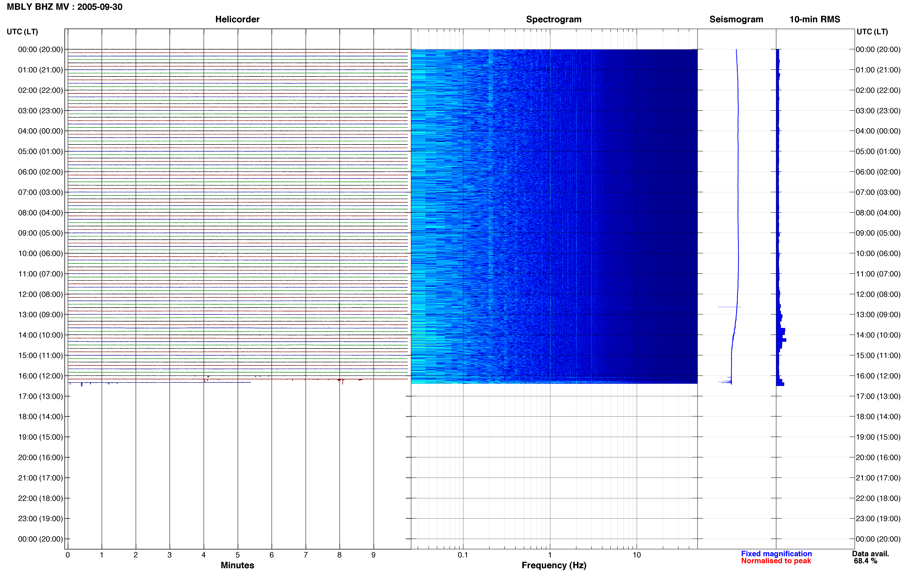Click left time label 17:00 (13:00)

41,396
